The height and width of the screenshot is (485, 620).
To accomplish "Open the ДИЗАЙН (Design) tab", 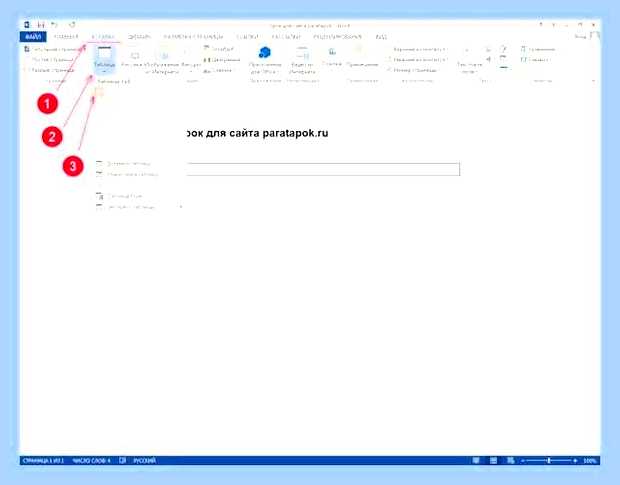I will point(139,37).
